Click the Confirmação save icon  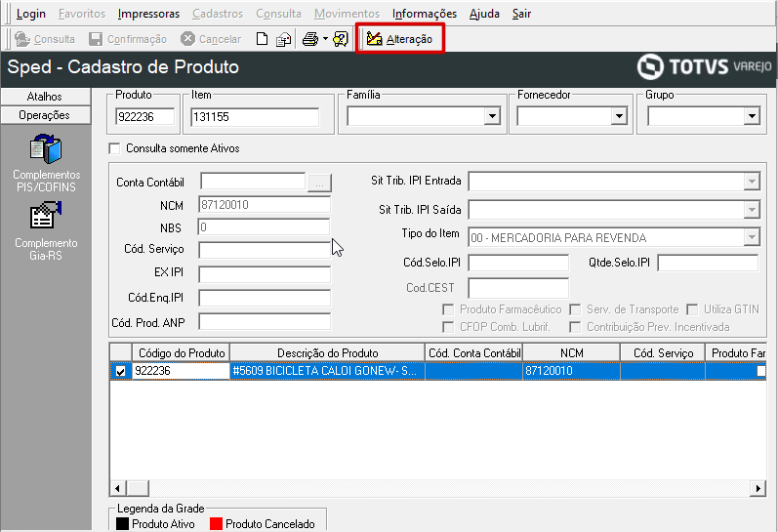[96, 39]
